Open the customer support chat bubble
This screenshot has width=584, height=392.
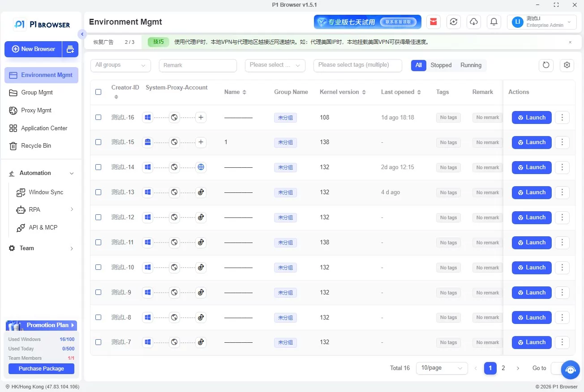[x=570, y=370]
